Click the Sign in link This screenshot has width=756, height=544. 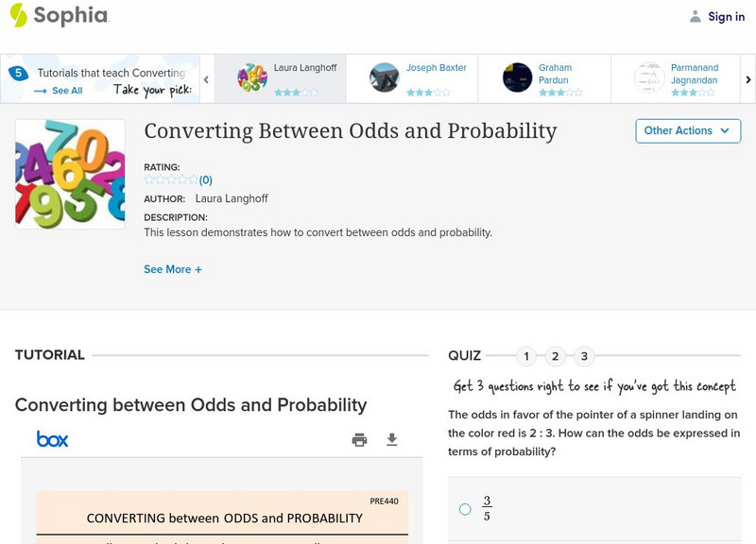click(726, 16)
